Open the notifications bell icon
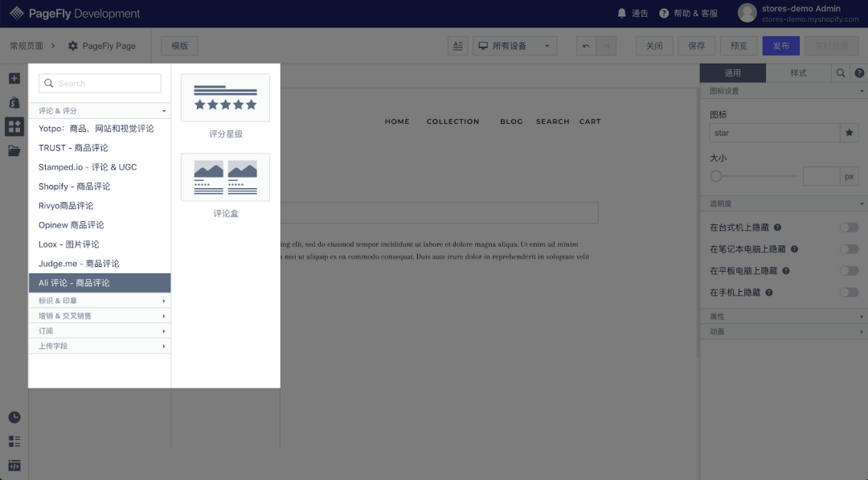868x480 pixels. 621,14
